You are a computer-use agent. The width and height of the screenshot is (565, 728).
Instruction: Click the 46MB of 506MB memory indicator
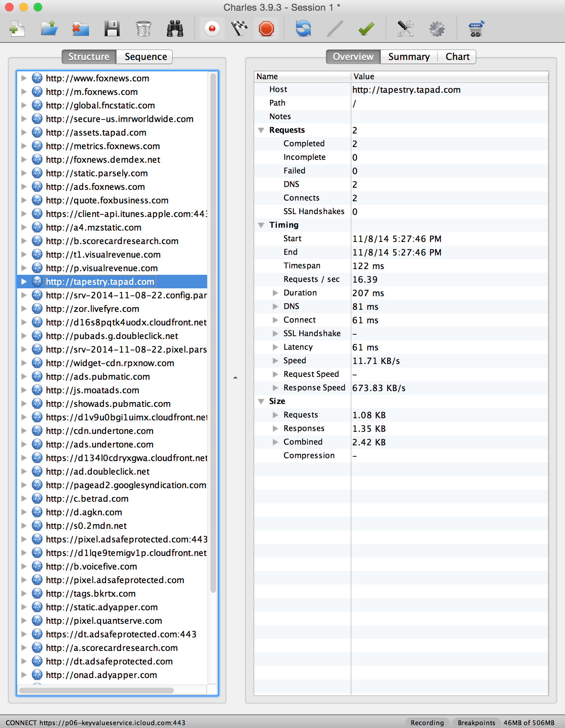click(x=529, y=722)
